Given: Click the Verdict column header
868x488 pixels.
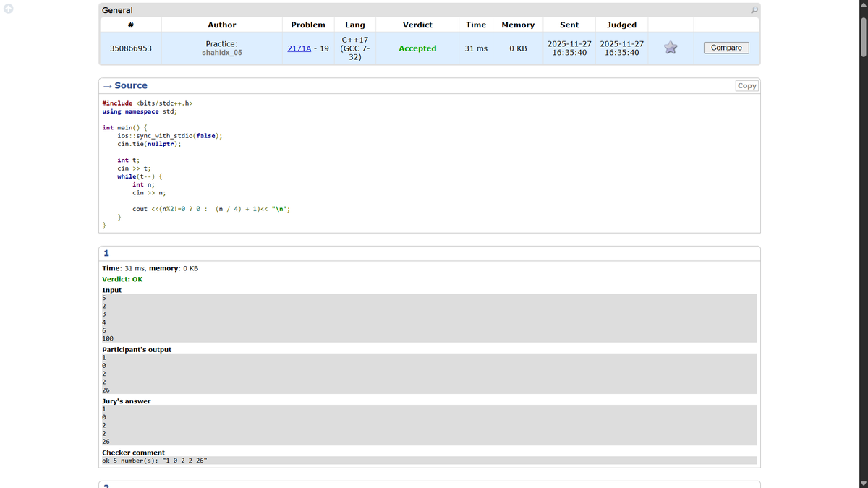Looking at the screenshot, I should click(417, 25).
